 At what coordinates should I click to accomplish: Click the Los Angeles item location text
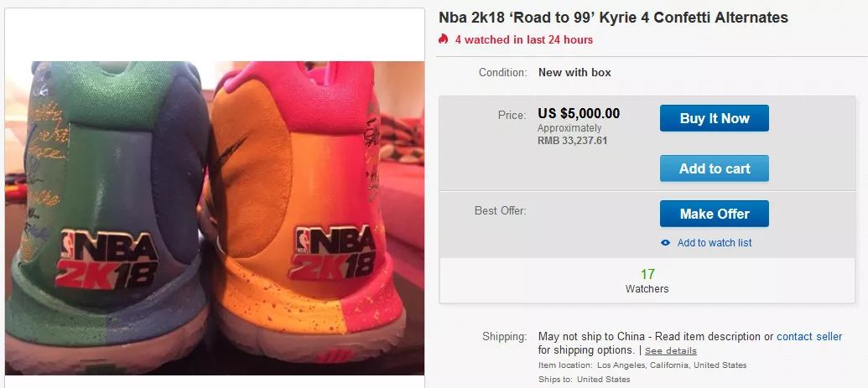click(671, 365)
